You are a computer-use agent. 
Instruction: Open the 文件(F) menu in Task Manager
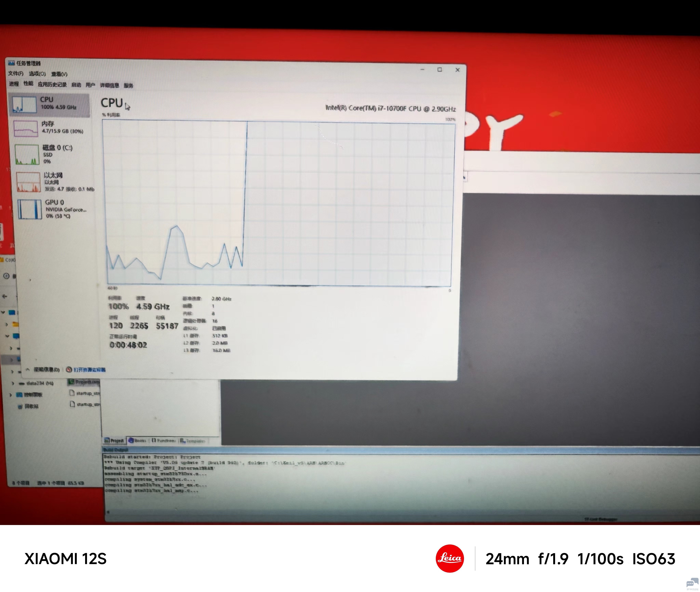tap(16, 73)
